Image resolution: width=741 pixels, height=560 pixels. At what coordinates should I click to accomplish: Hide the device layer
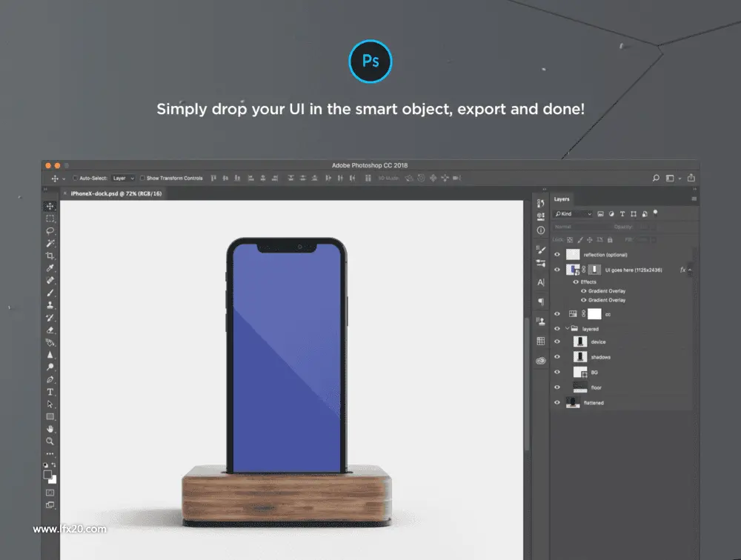557,341
